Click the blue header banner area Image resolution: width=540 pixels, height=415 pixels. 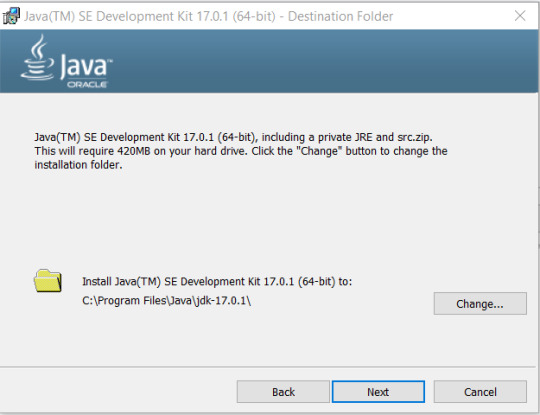click(269, 61)
